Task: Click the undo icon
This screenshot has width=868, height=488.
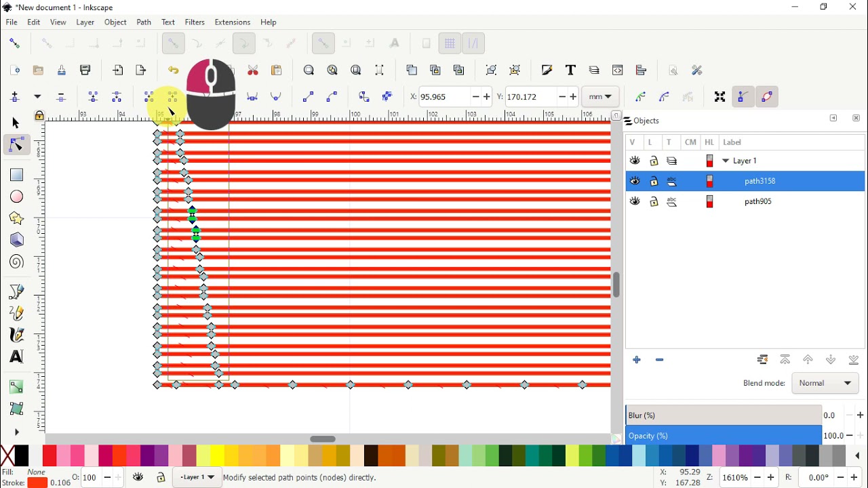Action: 174,70
